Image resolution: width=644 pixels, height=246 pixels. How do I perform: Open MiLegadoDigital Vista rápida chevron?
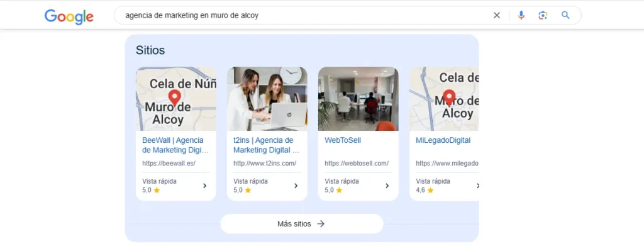[477, 186]
